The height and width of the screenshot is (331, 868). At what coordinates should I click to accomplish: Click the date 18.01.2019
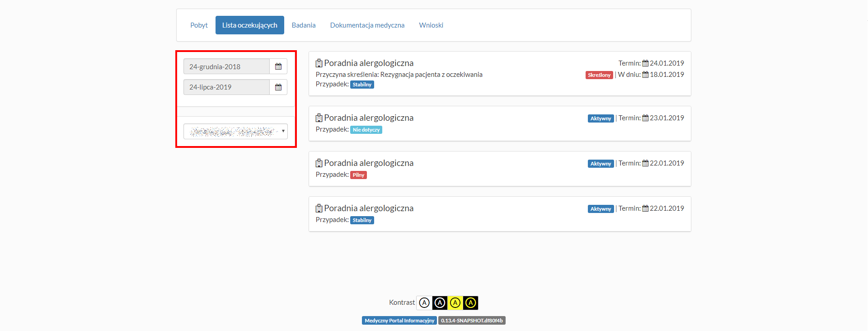tap(667, 75)
